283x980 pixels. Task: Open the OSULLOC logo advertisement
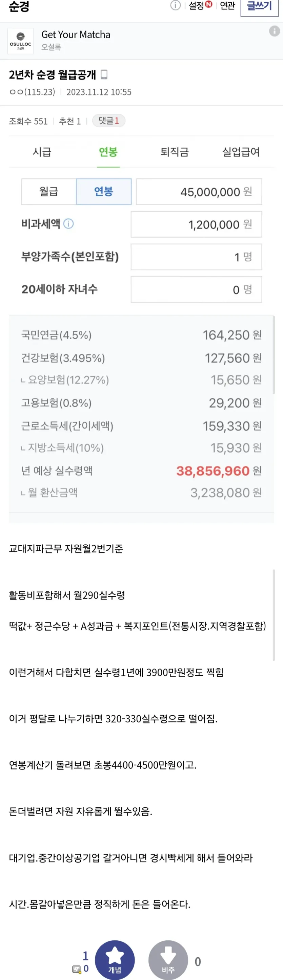(x=21, y=41)
